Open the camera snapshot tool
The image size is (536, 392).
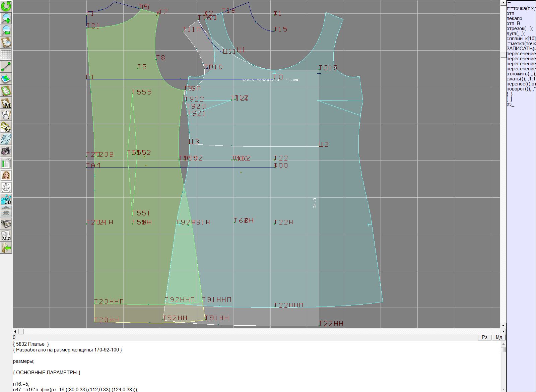[6, 151]
